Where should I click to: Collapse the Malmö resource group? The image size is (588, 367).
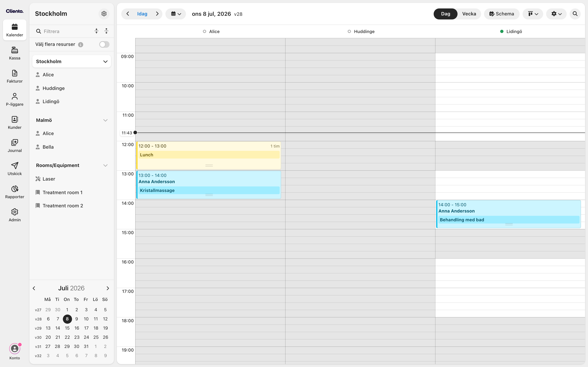point(105,120)
